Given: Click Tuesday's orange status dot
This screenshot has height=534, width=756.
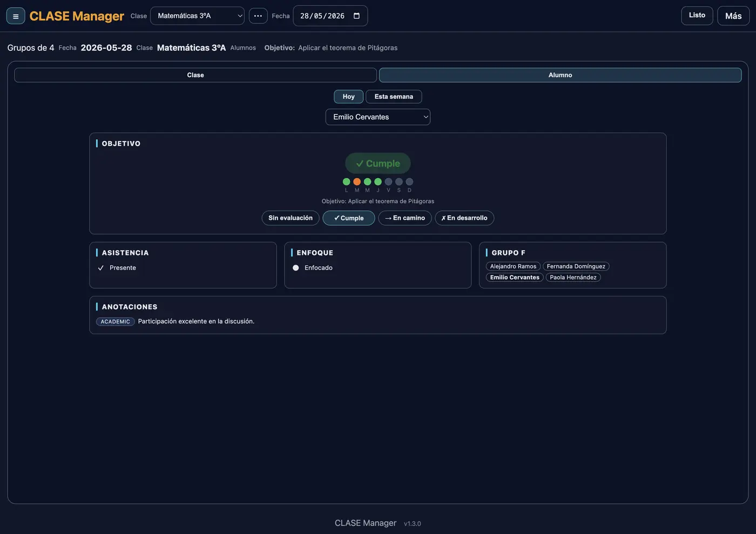Looking at the screenshot, I should coord(357,182).
